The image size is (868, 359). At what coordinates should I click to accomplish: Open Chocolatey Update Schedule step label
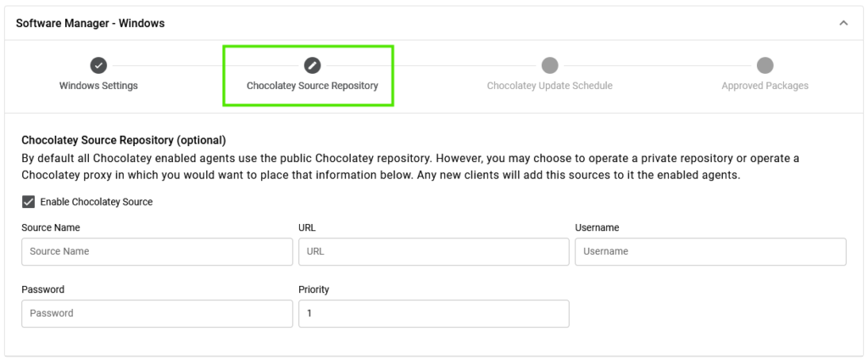click(x=549, y=86)
